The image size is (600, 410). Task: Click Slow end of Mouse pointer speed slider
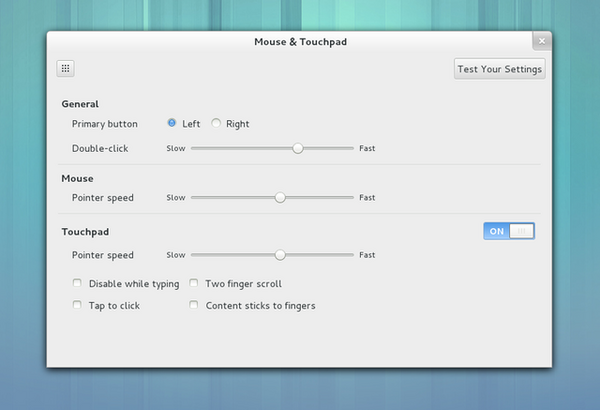coord(194,198)
